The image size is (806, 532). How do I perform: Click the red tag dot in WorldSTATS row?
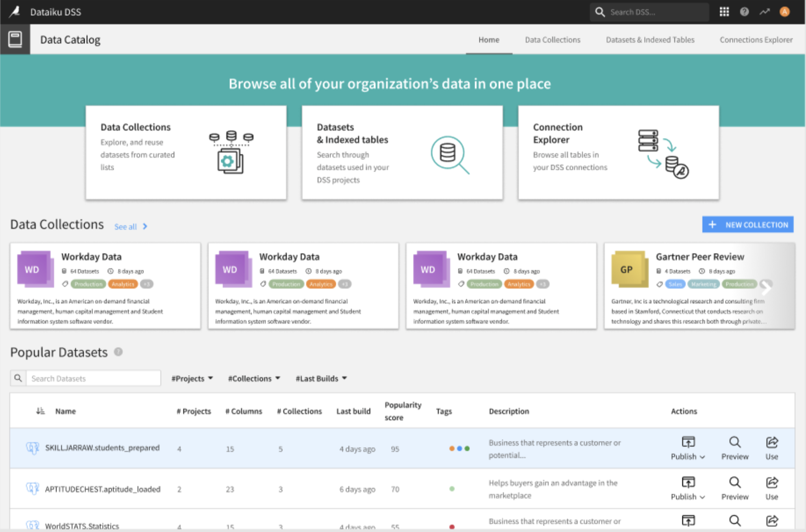coord(452,527)
